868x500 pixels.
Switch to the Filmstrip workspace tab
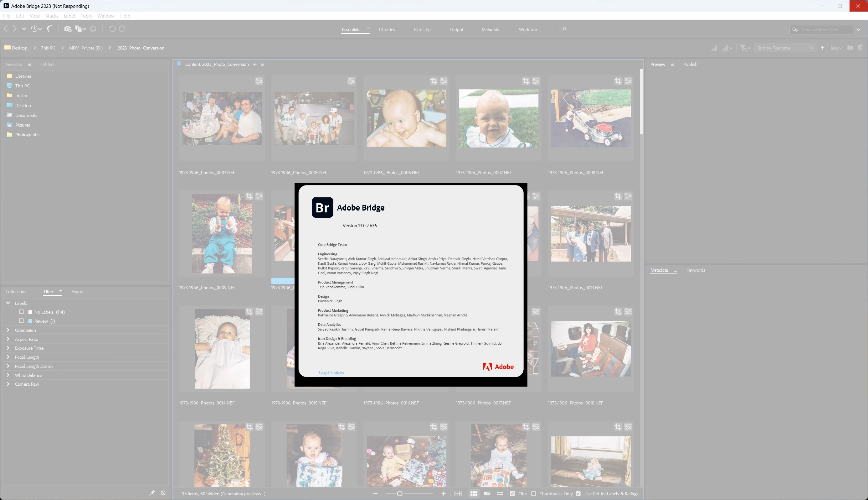(x=422, y=29)
